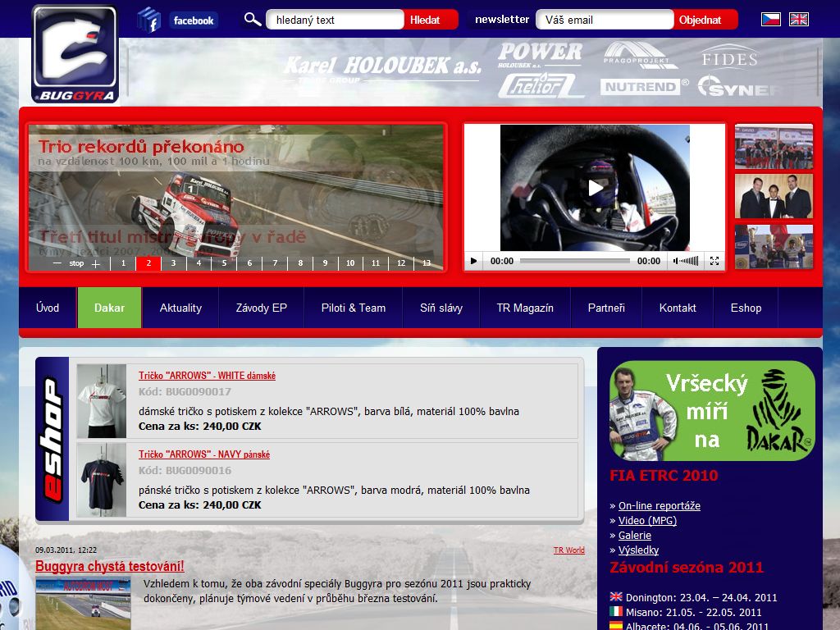The height and width of the screenshot is (630, 840).
Task: Open the three men in suits thumbnail
Action: [774, 196]
